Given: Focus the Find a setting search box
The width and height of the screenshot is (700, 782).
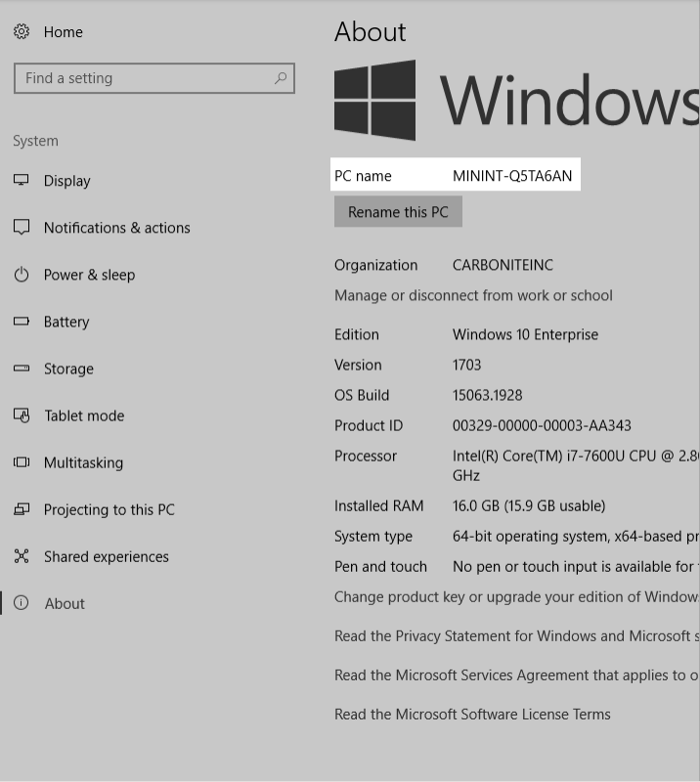Looking at the screenshot, I should point(154,78).
